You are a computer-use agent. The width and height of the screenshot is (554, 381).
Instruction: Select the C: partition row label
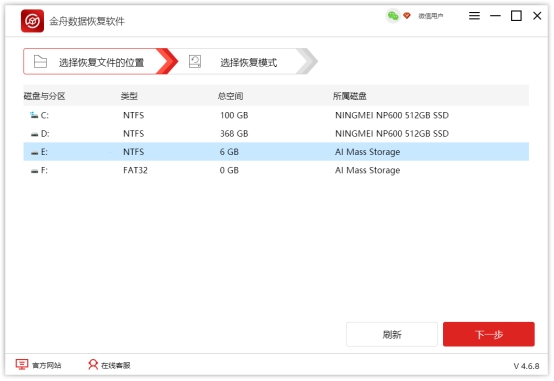click(45, 115)
